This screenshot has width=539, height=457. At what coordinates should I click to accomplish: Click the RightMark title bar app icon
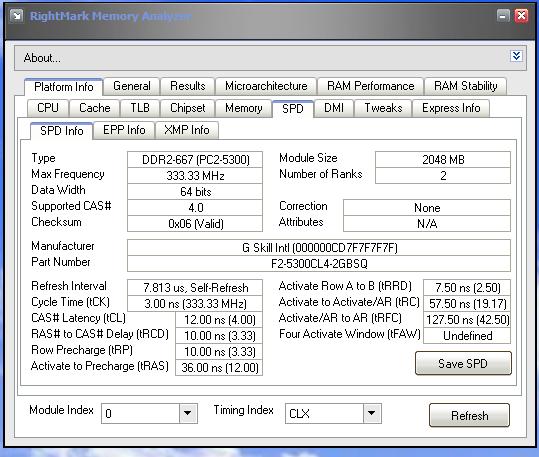(16, 16)
